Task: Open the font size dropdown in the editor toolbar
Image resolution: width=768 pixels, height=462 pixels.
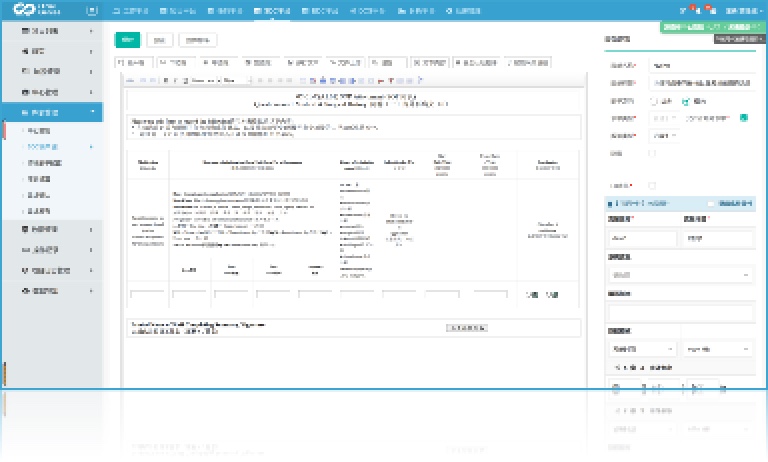Action: (237, 80)
